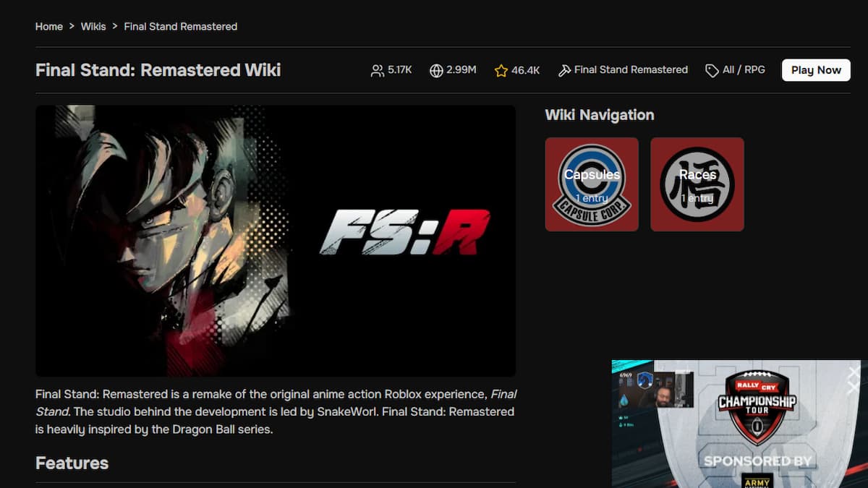The width and height of the screenshot is (868, 488).
Task: Click the Final Stand: Remastered Wiki title
Action: [x=158, y=70]
